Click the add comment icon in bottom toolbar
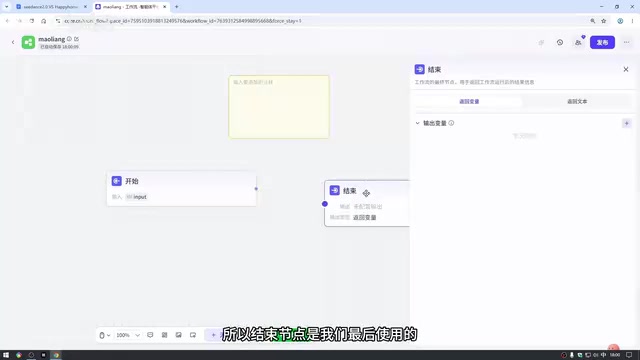Viewport: 640px width, 360px height. point(150,335)
